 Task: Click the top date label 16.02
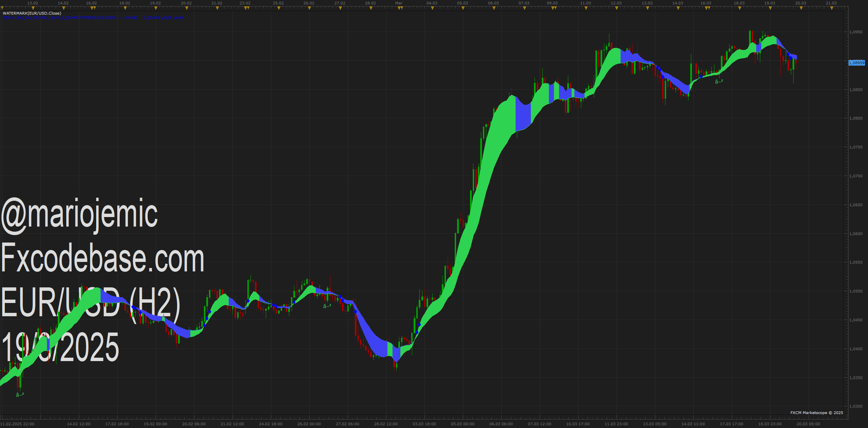91,3
